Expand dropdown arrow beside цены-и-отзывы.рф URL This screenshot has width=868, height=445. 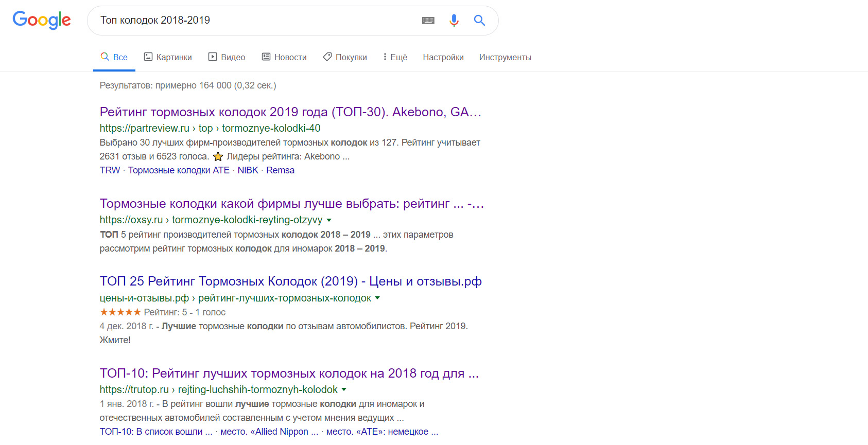(377, 298)
